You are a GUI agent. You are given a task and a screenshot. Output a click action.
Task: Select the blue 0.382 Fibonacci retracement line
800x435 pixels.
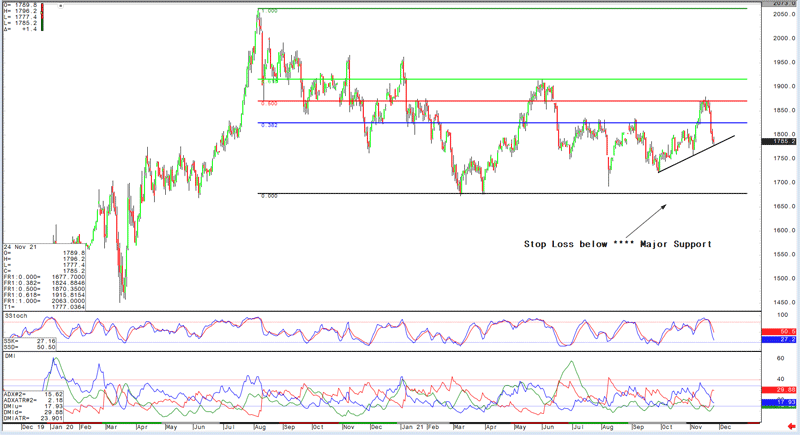[500, 123]
